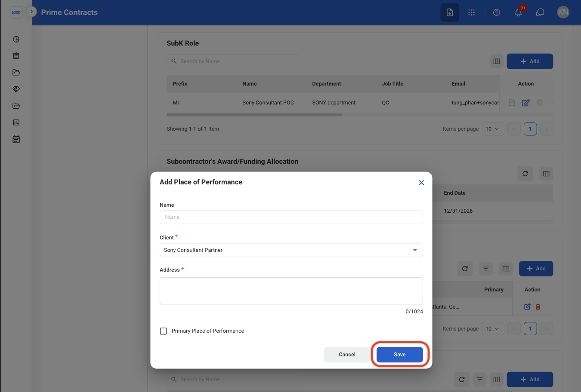Close the Add Place of Performance dialog
581x392 pixels.
coord(421,183)
